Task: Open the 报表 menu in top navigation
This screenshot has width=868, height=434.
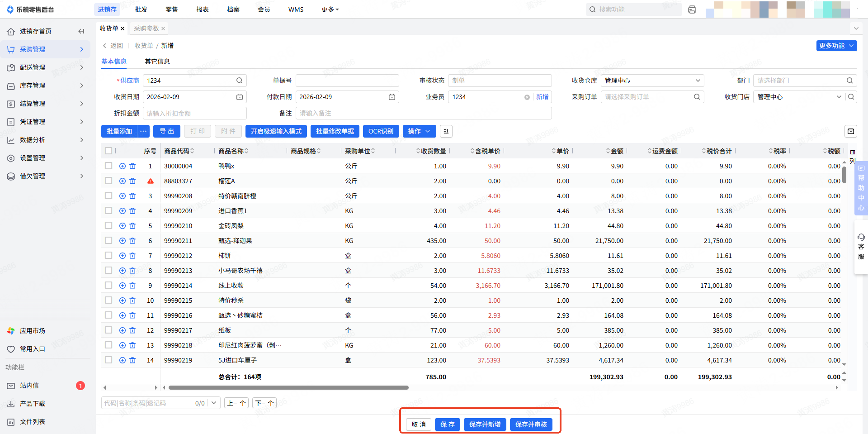Action: pos(202,10)
